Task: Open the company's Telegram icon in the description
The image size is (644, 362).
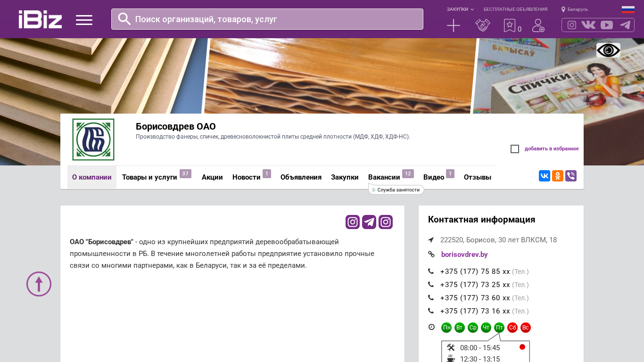Action: point(369,222)
